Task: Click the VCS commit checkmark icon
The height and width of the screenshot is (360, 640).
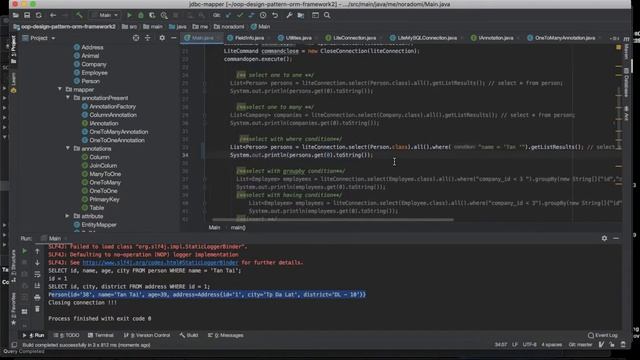Action: 240,15
